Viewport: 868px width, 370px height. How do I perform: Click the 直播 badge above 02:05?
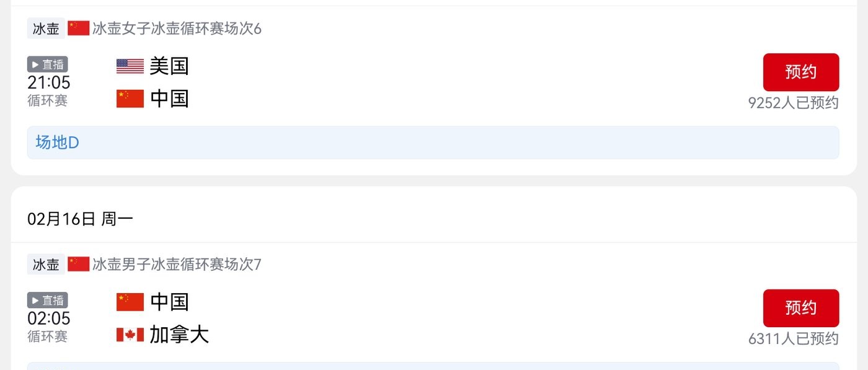click(x=48, y=301)
